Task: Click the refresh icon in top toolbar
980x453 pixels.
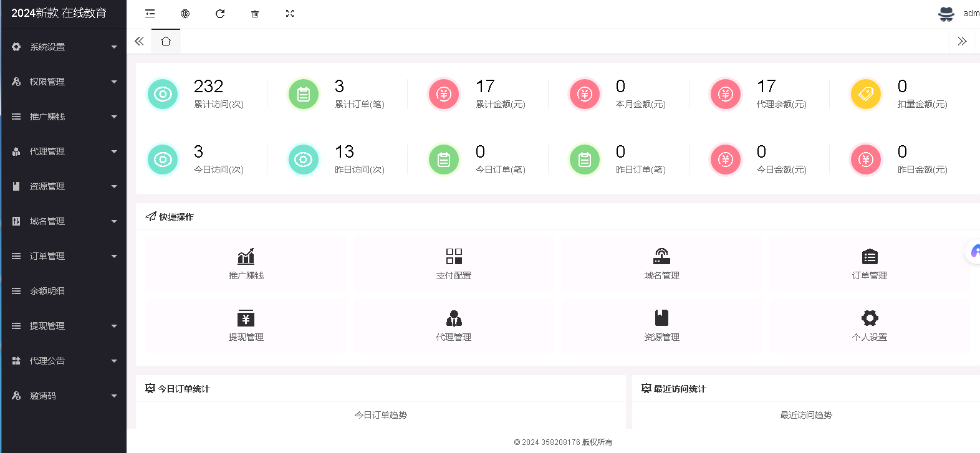Action: click(220, 14)
